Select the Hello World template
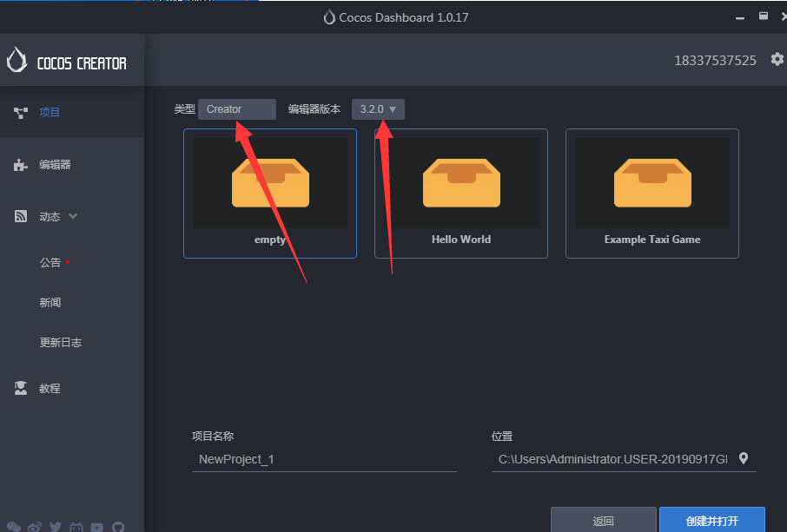Viewport: 787px width, 532px height. pos(461,194)
